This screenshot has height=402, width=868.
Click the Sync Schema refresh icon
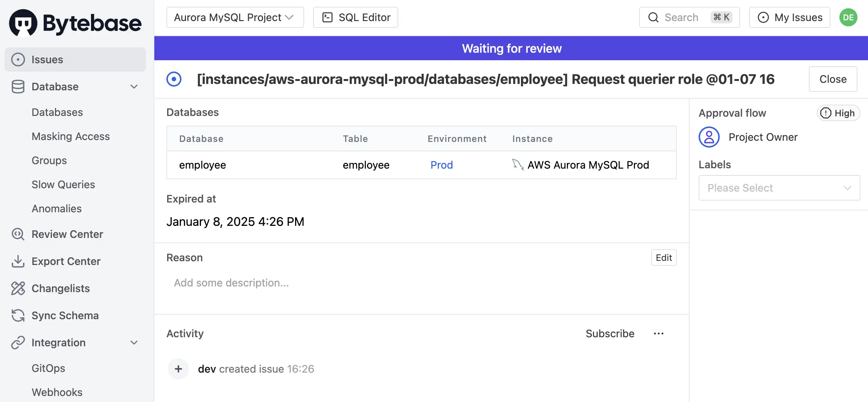click(x=18, y=315)
